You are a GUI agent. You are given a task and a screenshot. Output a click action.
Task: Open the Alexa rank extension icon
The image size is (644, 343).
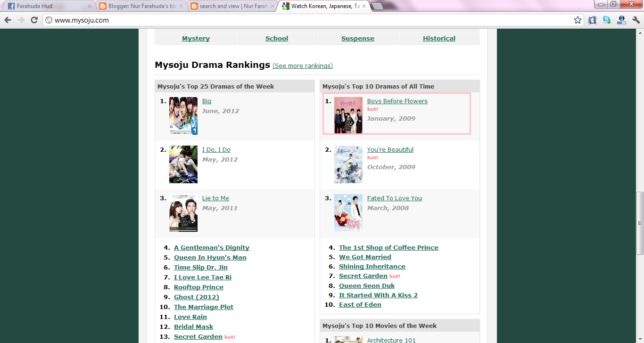click(621, 20)
